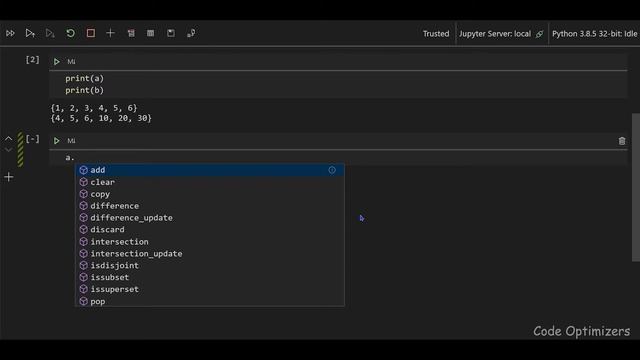This screenshot has width=640, height=360.
Task: Run the active a. cell
Action: point(57,141)
